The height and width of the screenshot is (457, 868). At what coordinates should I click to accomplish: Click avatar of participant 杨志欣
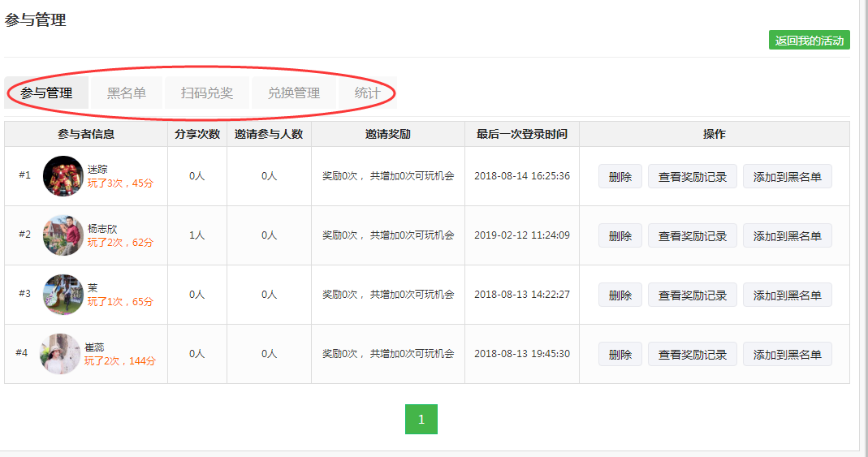[x=63, y=235]
